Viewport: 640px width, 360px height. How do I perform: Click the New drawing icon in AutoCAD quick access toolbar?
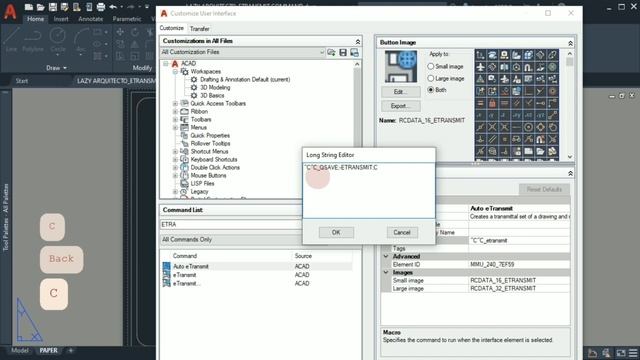click(x=29, y=7)
